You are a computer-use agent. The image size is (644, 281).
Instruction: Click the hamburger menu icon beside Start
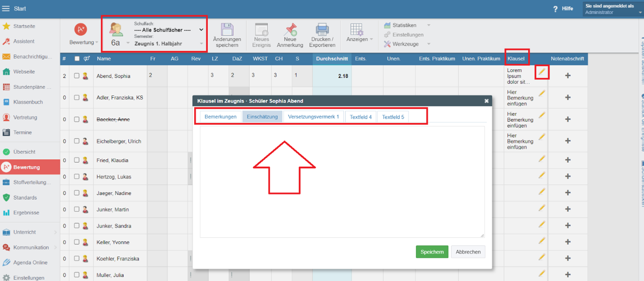point(6,9)
